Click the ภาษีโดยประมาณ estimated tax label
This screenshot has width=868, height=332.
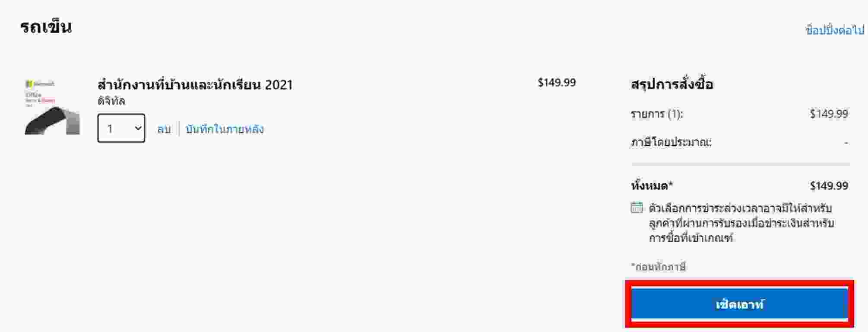pos(671,142)
